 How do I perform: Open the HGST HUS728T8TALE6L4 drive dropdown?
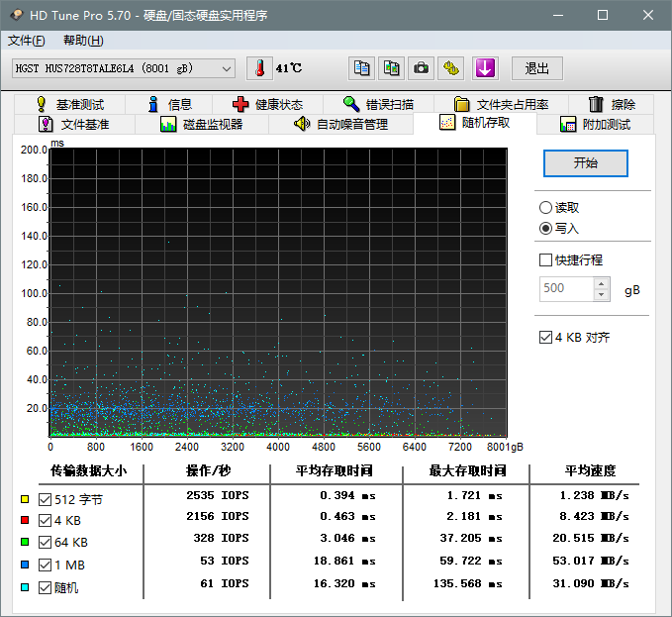(124, 68)
